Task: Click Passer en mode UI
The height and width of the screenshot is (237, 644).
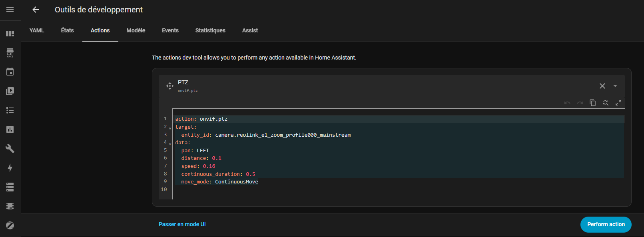Action: pyautogui.click(x=182, y=224)
